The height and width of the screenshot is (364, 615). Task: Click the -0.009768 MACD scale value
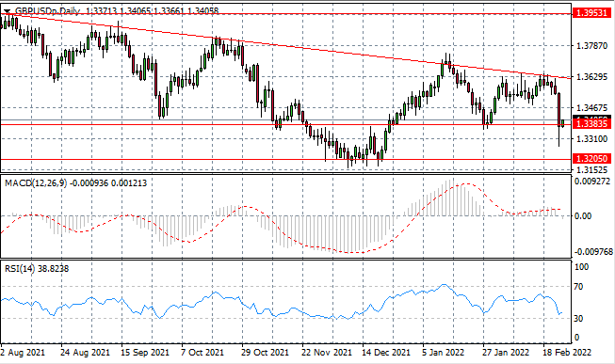pyautogui.click(x=592, y=251)
